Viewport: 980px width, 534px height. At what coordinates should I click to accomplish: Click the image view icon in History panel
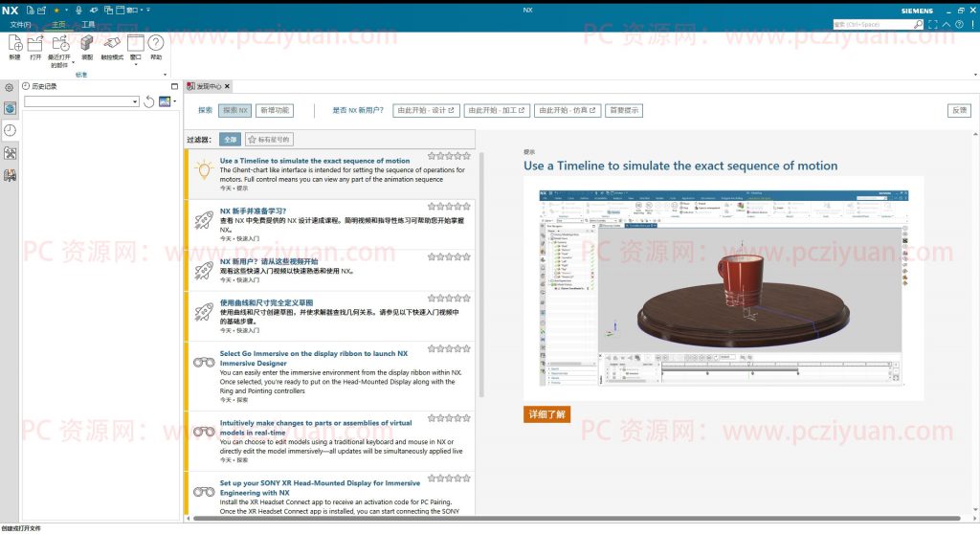(x=165, y=101)
